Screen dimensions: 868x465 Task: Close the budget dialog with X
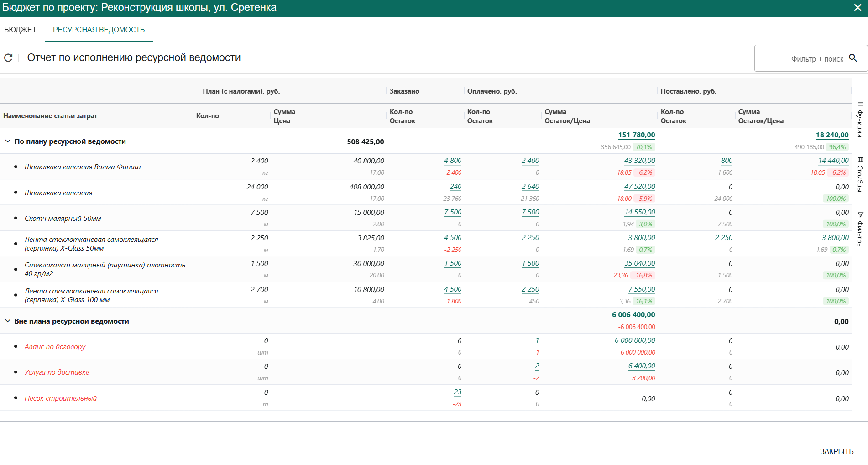pos(858,8)
